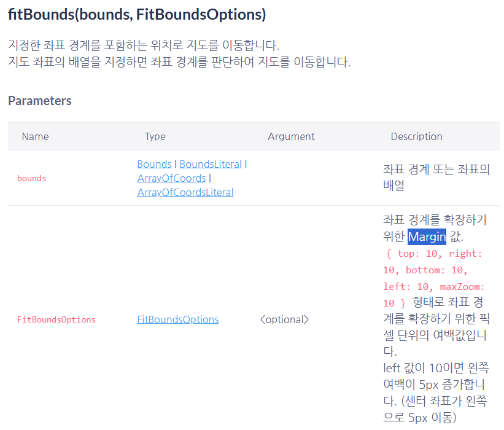The image size is (504, 430).
Task: Click the bounds row description text
Action: click(436, 178)
